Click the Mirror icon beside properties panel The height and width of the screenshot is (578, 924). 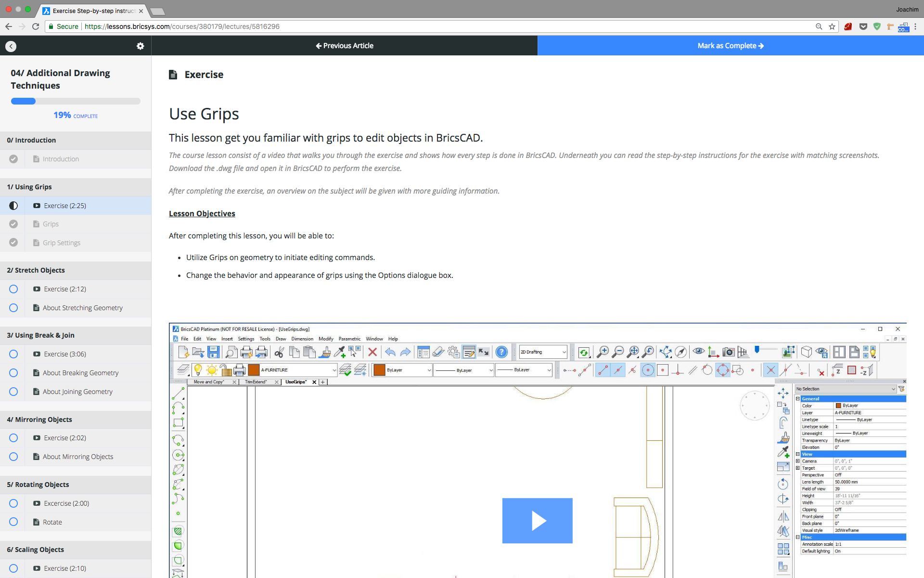point(783,516)
